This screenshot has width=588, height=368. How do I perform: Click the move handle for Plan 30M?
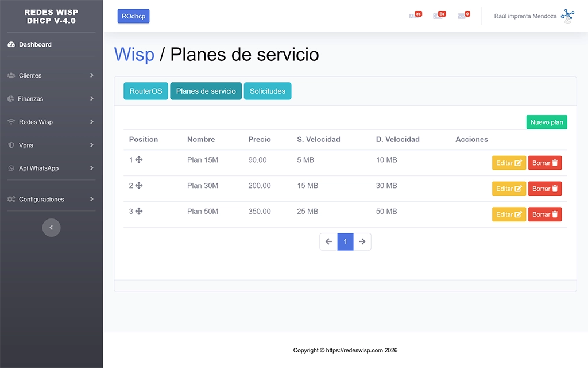[x=138, y=186]
